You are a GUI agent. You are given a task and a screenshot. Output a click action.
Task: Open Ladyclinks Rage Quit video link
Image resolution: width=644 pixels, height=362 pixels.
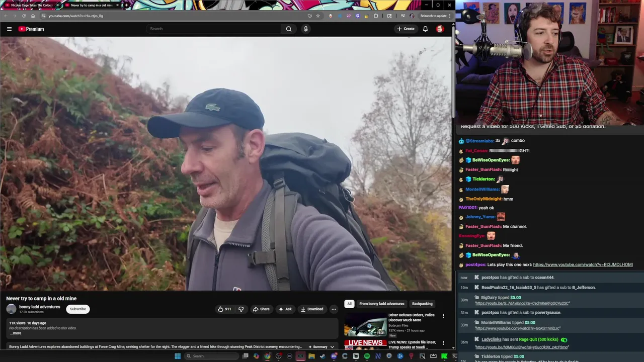522,347
